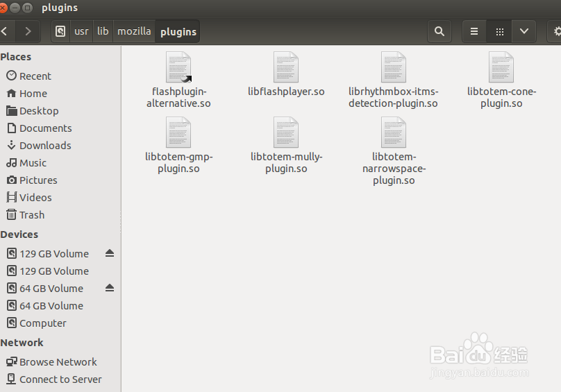Open Connect to Server
The height and width of the screenshot is (392, 561).
tap(60, 379)
